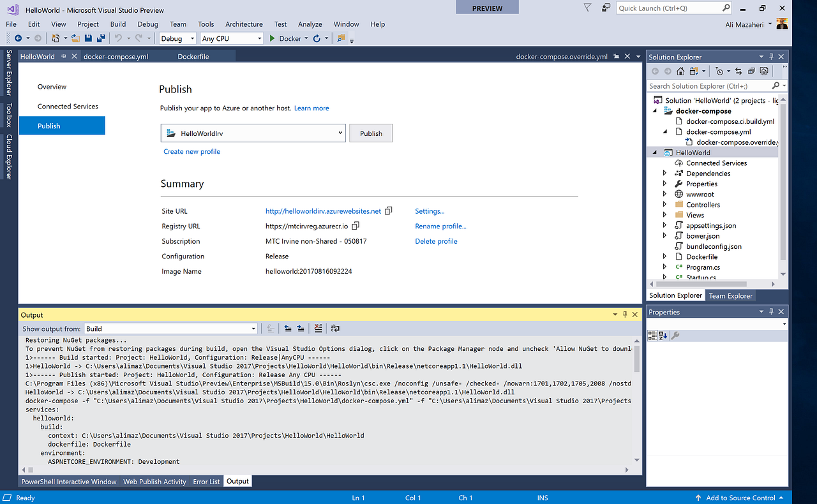Click the Alphabetical sort icon in Properties panel
The width and height of the screenshot is (817, 504).
click(x=663, y=336)
